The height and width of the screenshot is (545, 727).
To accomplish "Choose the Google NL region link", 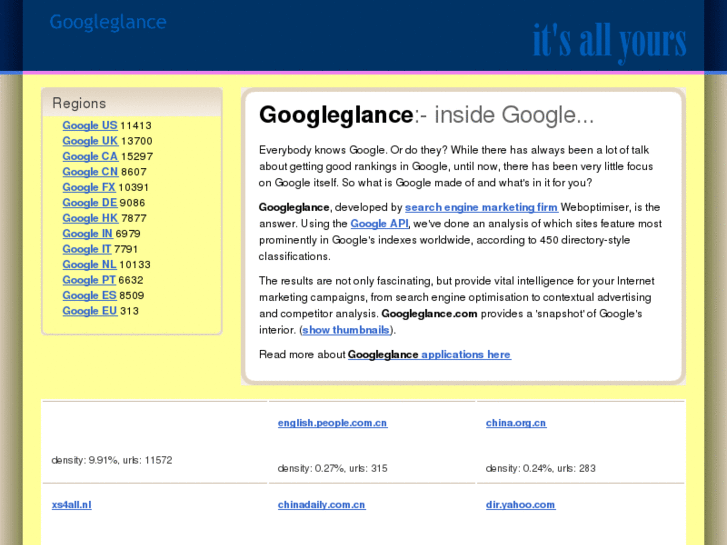I will point(89,264).
